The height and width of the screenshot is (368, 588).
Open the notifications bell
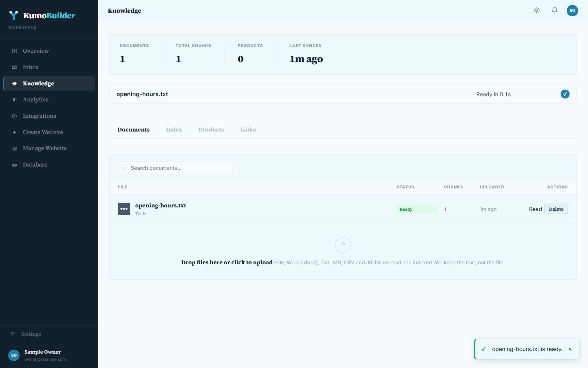pyautogui.click(x=555, y=10)
